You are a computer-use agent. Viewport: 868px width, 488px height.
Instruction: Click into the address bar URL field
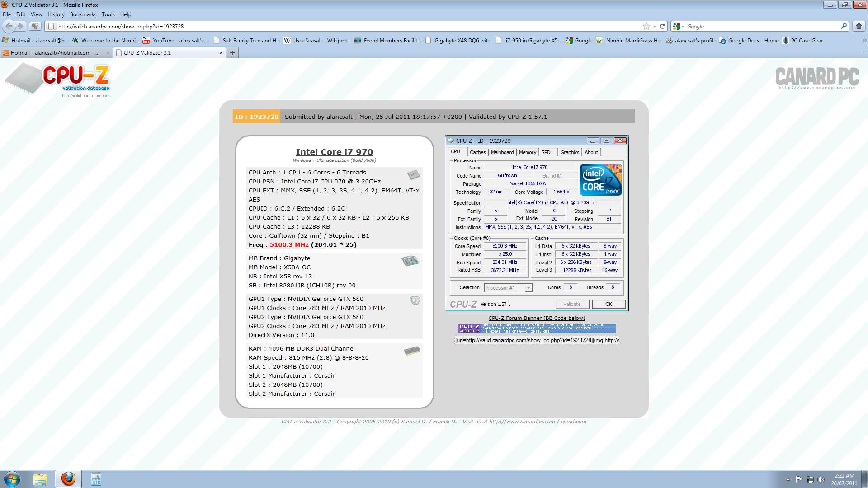click(x=348, y=26)
